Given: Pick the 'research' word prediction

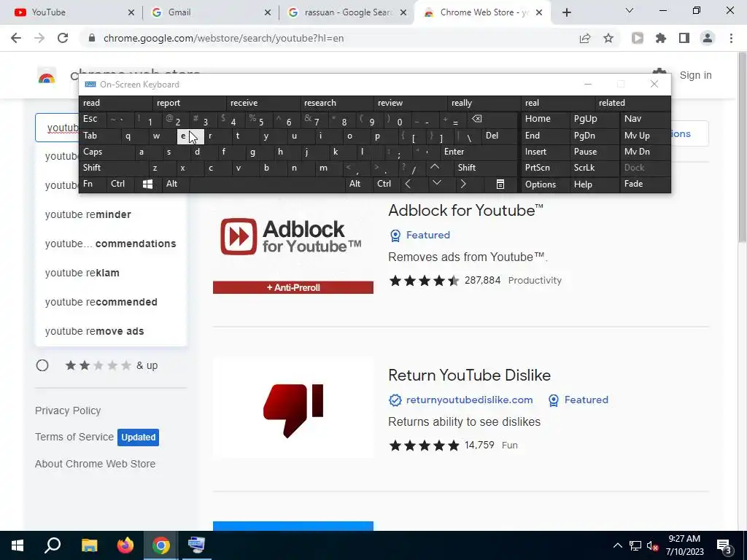Looking at the screenshot, I should 337,103.
